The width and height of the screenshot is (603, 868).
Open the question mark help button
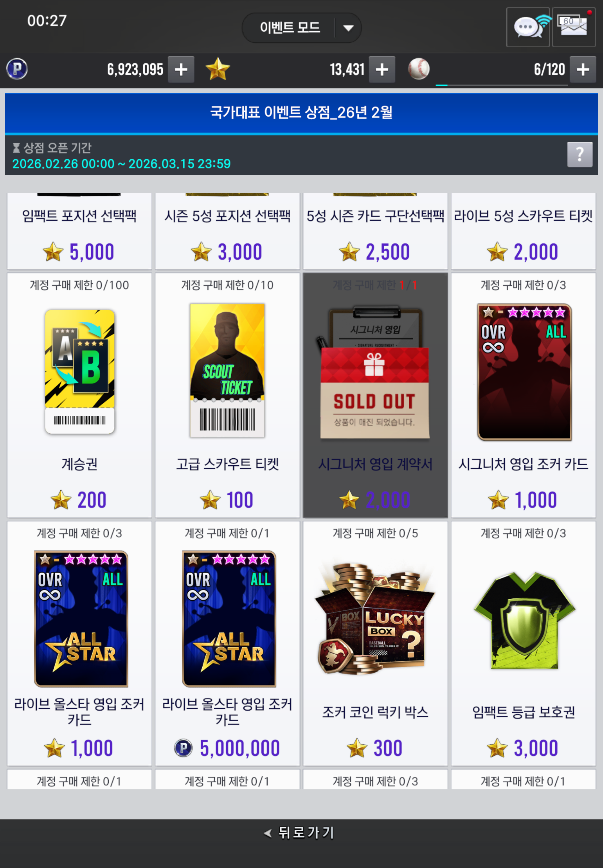coord(580,155)
